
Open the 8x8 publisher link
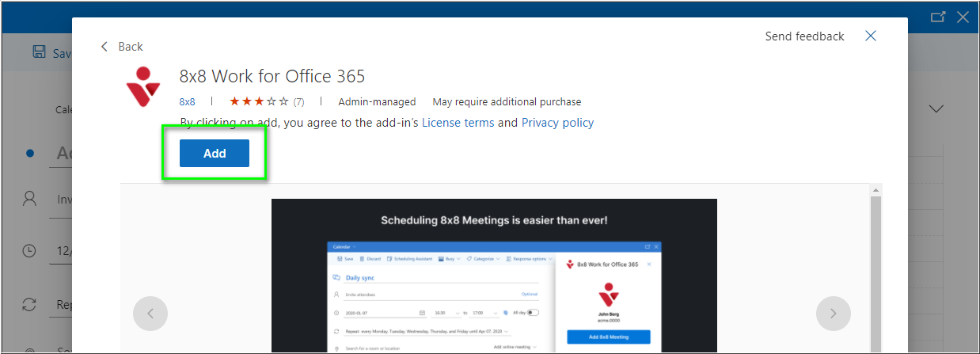187,101
